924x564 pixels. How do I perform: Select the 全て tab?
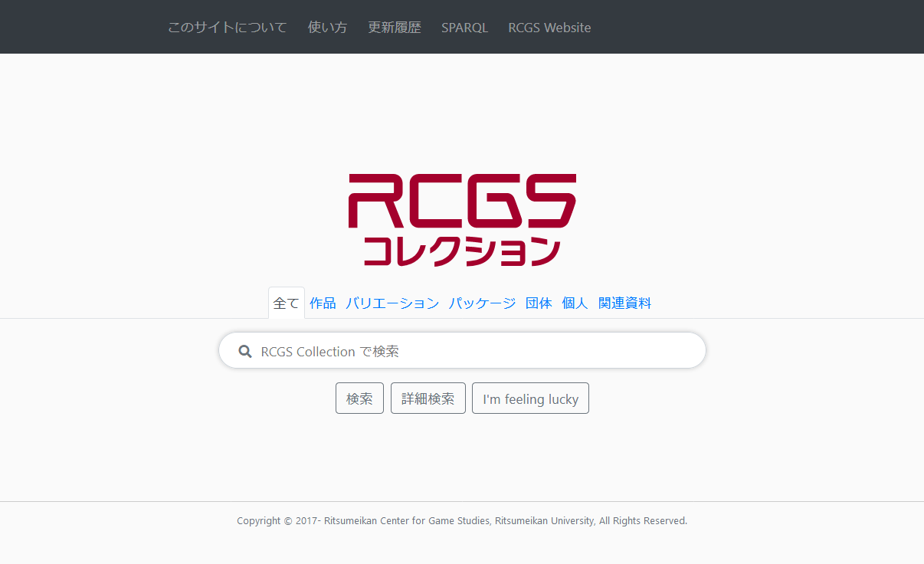pyautogui.click(x=287, y=303)
